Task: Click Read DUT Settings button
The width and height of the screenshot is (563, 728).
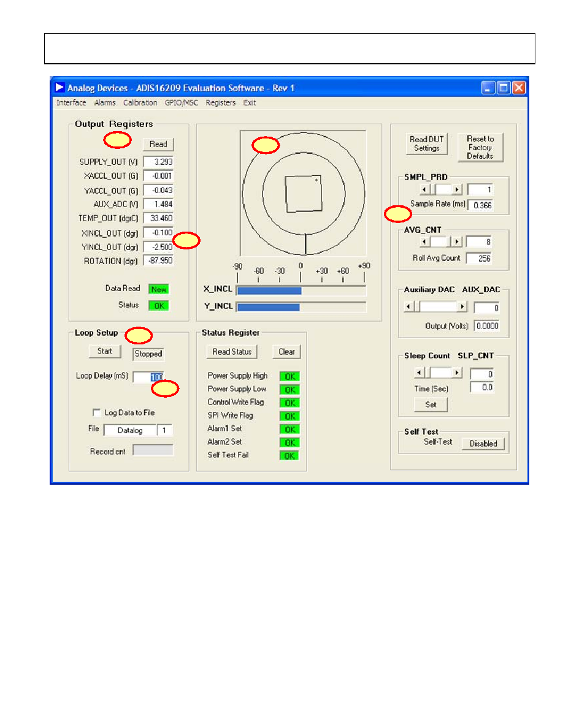Action: pyautogui.click(x=426, y=144)
